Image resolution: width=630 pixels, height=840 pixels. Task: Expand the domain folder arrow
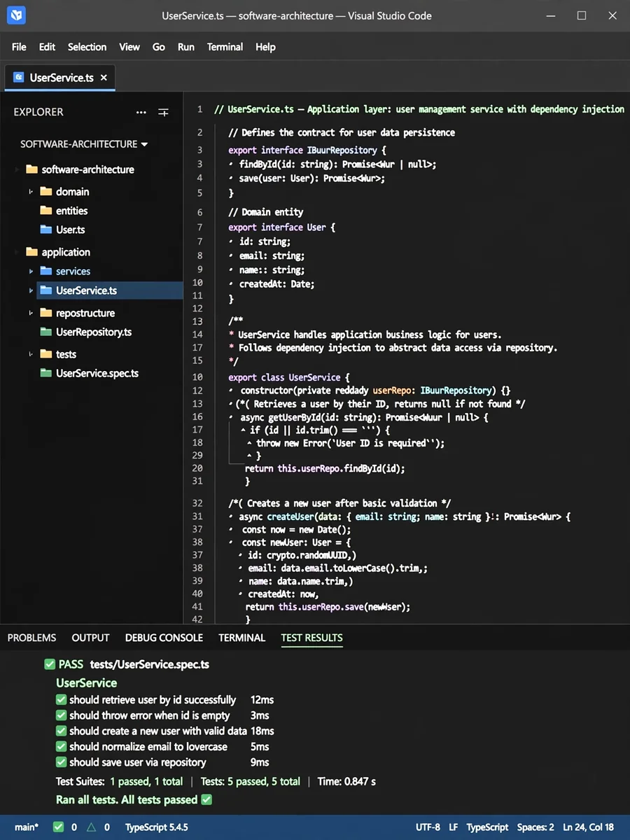click(x=31, y=192)
